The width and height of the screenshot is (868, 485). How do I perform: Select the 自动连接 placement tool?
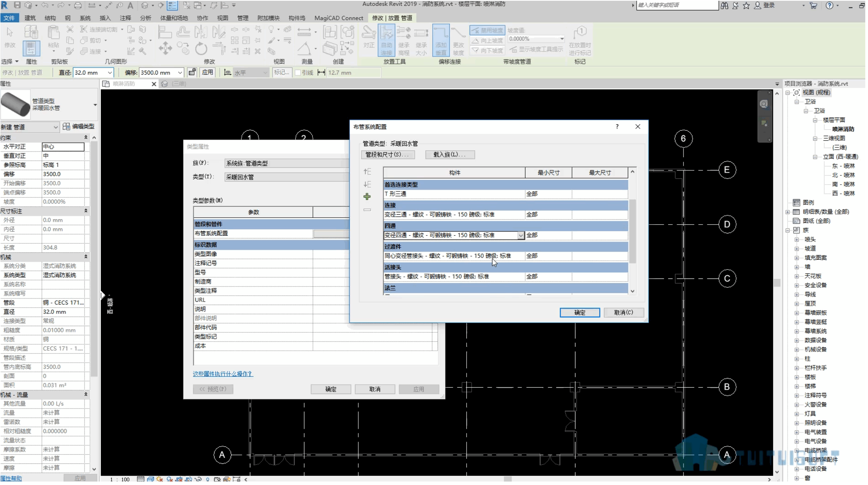386,40
